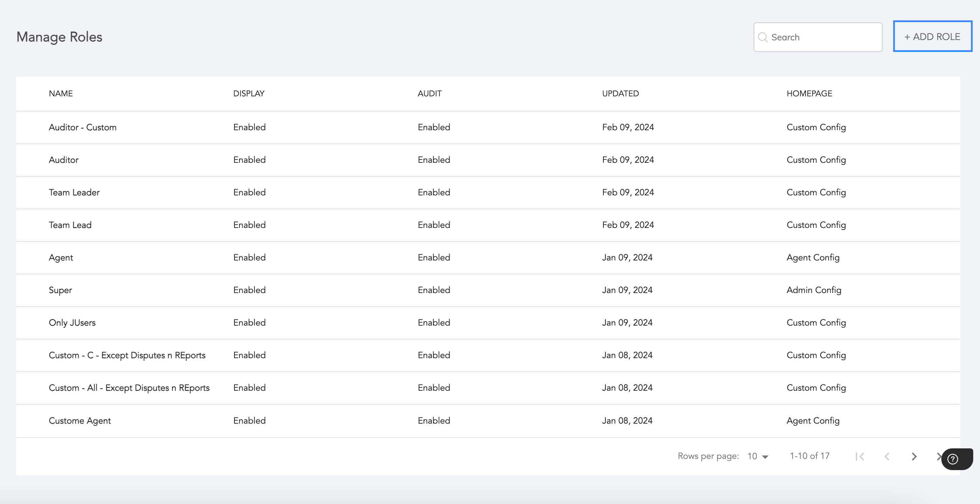
Task: Select Custom - C - Except Disputes role
Action: point(127,355)
